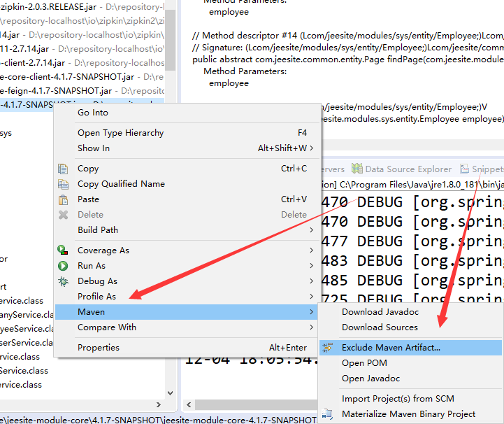
Task: Expand the Show In submenu arrow
Action: coord(312,148)
